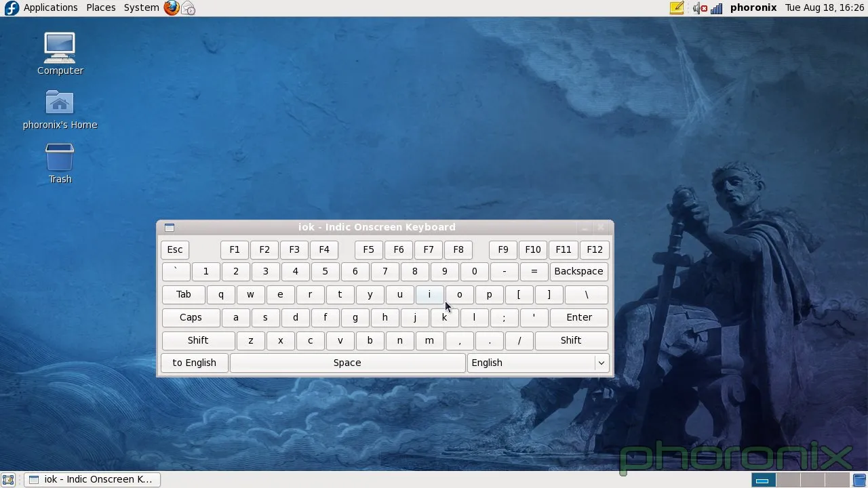This screenshot has width=868, height=488.
Task: Open the network signal tray icon
Action: pos(716,8)
